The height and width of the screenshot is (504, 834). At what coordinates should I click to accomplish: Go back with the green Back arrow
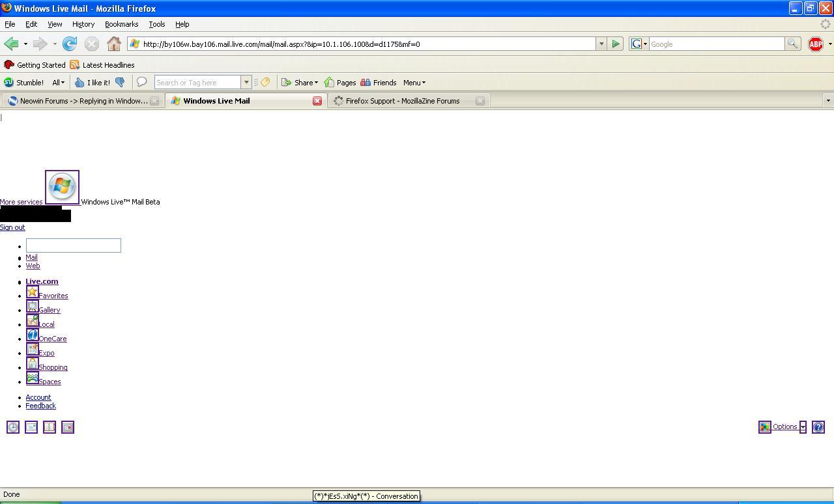(x=11, y=44)
